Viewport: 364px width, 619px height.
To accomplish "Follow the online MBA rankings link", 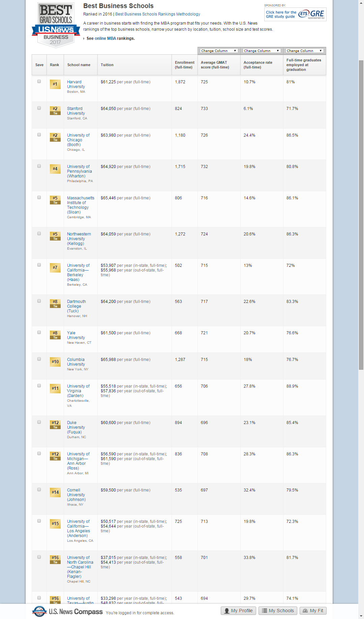I will (x=105, y=38).
